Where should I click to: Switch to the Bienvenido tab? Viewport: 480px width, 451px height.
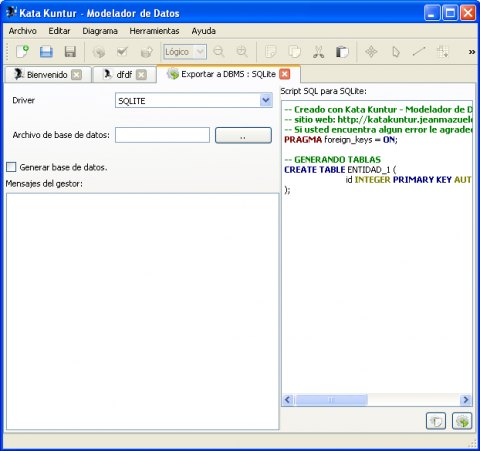click(47, 75)
